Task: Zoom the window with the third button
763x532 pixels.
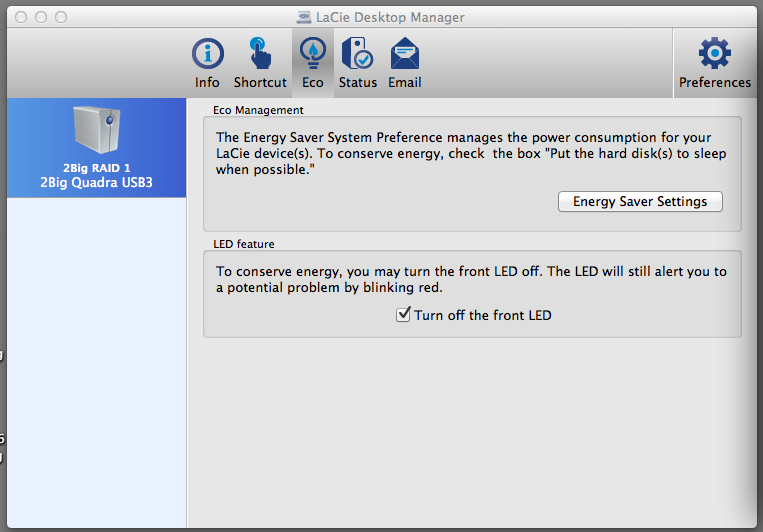Action: [x=61, y=18]
